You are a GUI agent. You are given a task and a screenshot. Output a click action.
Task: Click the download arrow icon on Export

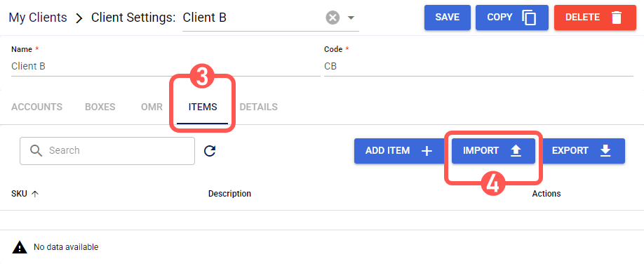pyautogui.click(x=605, y=151)
